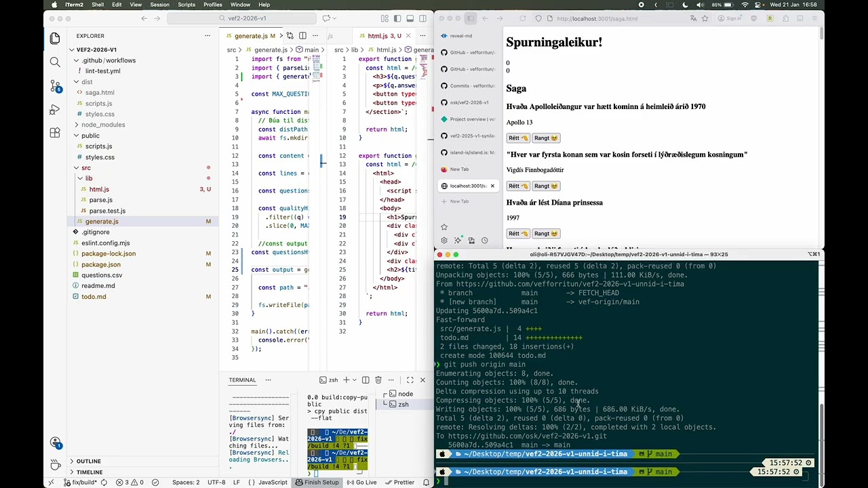Open the Search view in VS Code activity bar
Viewport: 868px width, 488px height.
55,62
